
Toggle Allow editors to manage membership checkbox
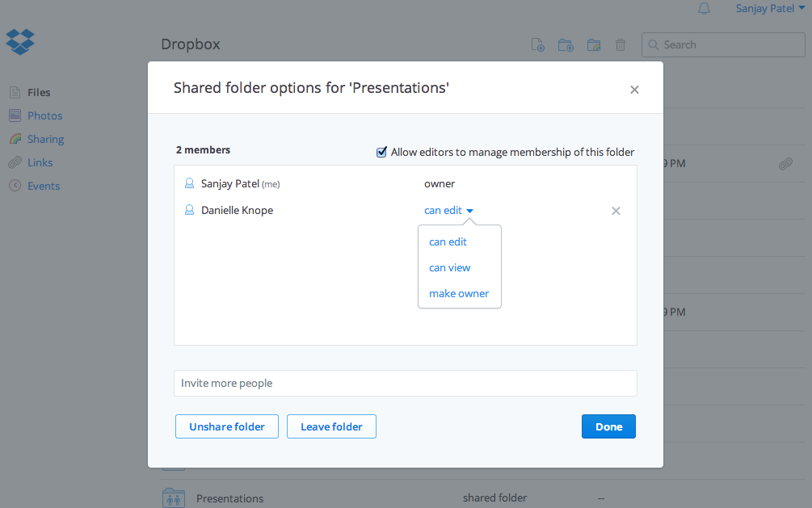pyautogui.click(x=382, y=152)
